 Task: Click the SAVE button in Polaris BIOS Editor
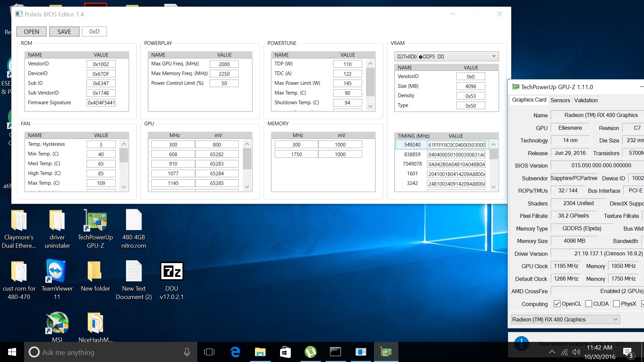click(64, 32)
